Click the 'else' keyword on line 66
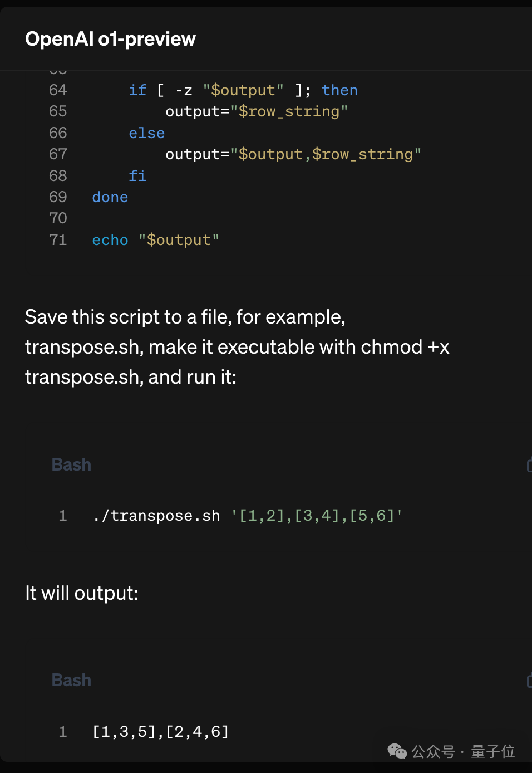This screenshot has height=773, width=532. 147,133
